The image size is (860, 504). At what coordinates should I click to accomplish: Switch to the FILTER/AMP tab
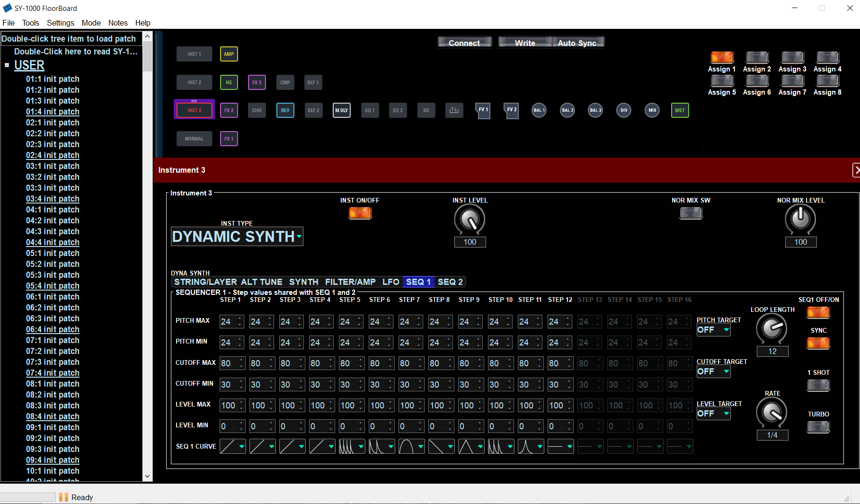coord(350,282)
